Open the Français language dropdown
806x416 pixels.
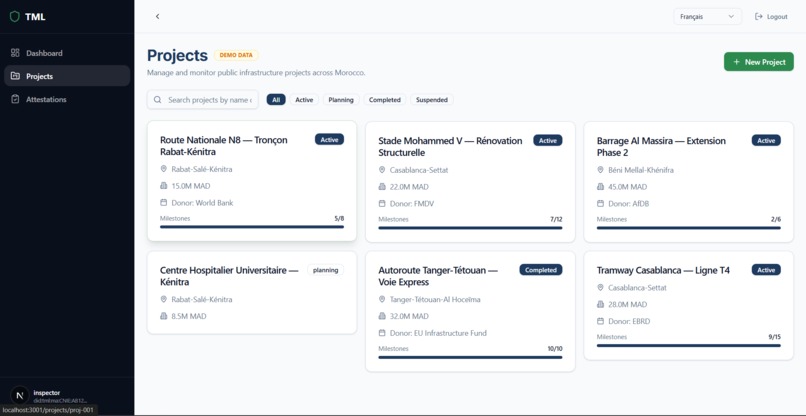click(707, 16)
